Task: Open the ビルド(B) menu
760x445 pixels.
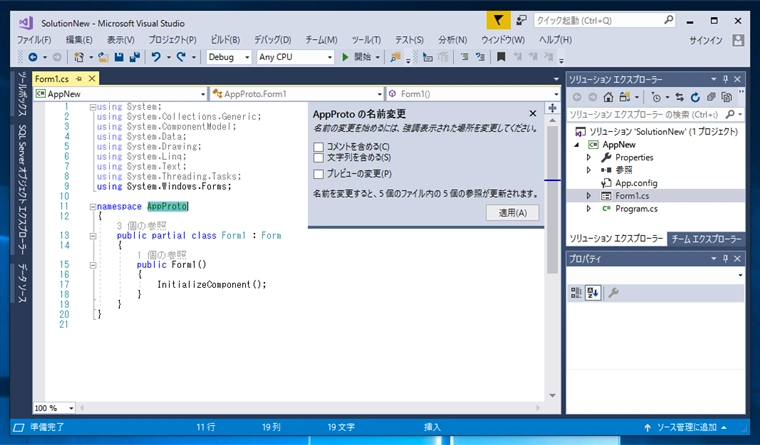Action: tap(224, 39)
